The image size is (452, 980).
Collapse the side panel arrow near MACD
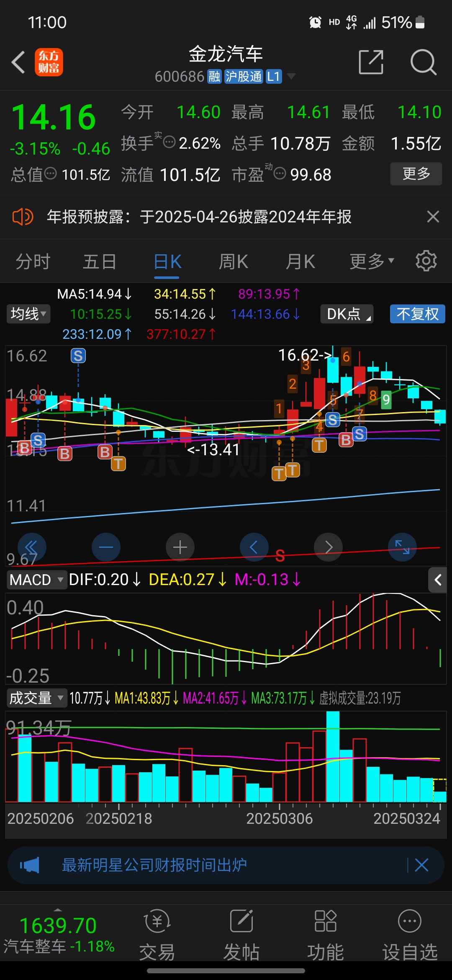point(438,580)
